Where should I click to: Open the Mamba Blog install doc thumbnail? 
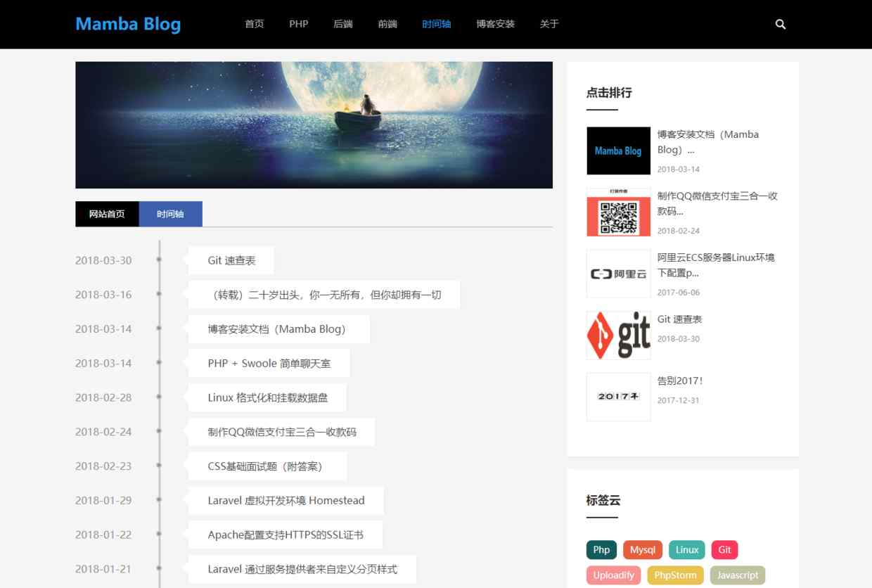[618, 151]
